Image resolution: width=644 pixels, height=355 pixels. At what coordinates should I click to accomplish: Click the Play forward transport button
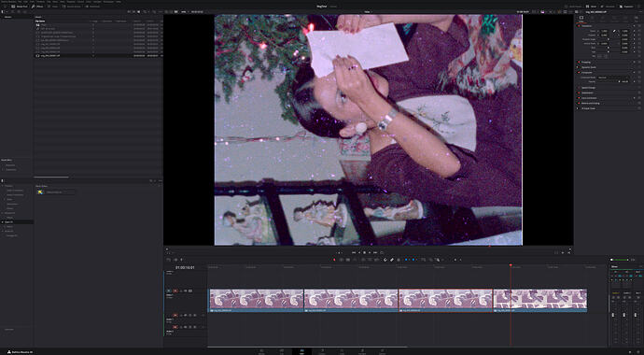pos(370,252)
